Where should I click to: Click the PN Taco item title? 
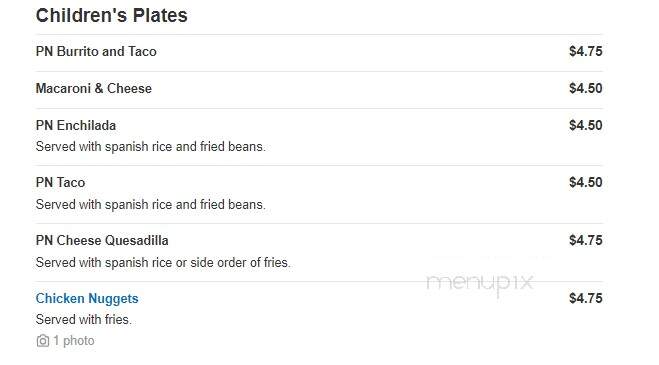(x=61, y=182)
